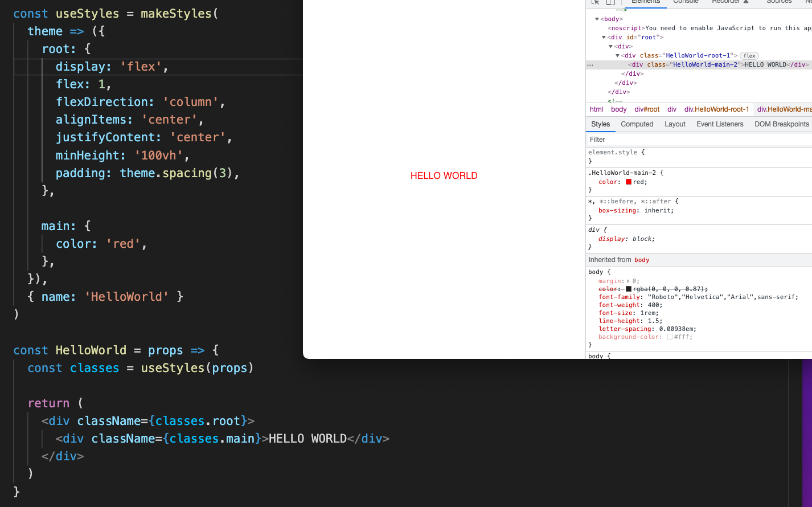Click the flex badge beside HelloWorld-root-1
This screenshot has height=507, width=812.
pos(749,56)
